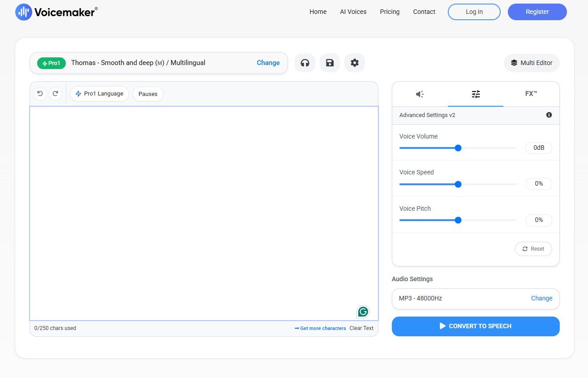Click the Advanced Settings info icon
The width and height of the screenshot is (588, 378).
549,115
